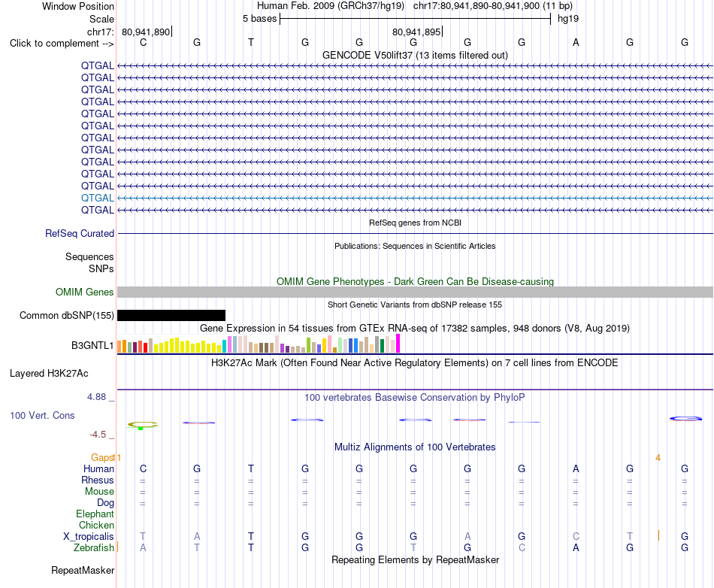
Task: Click the magenta bar ending the GTEx chart
Action: pos(398,344)
